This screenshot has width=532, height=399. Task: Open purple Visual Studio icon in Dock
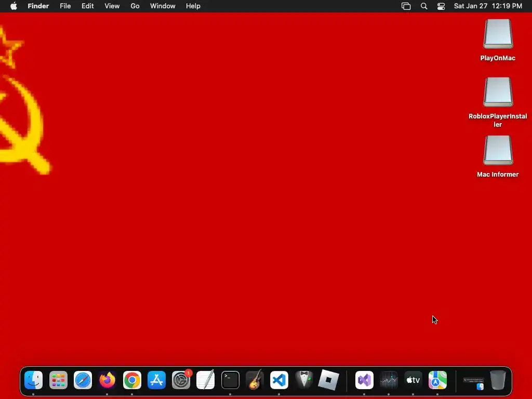[x=364, y=380]
